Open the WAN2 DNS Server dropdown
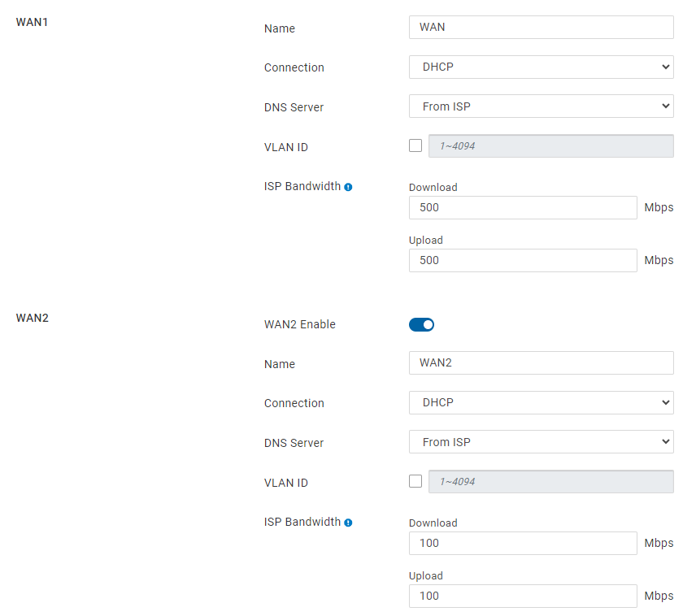The height and width of the screenshot is (616, 696). coord(541,442)
